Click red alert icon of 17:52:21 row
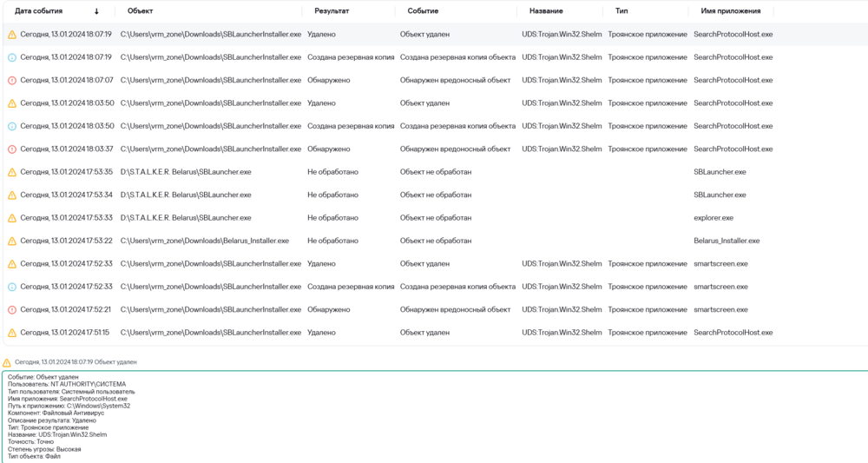The height and width of the screenshot is (463, 868). coord(12,310)
